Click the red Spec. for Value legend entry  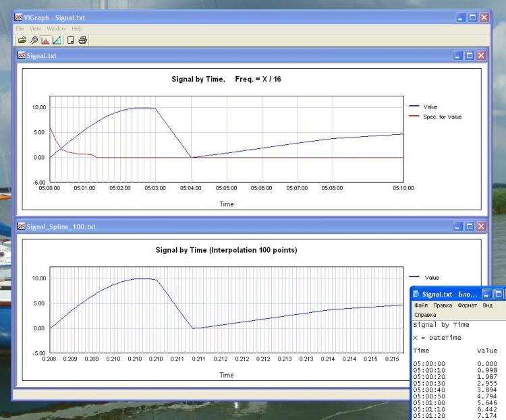[441, 117]
